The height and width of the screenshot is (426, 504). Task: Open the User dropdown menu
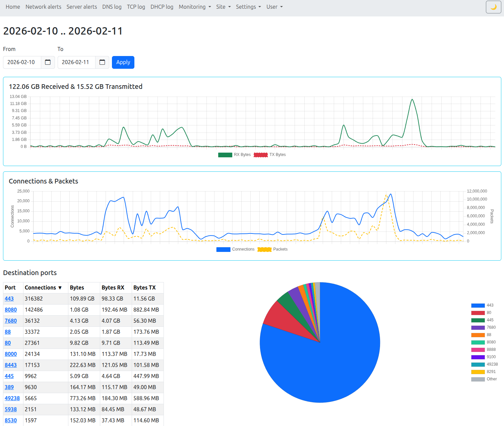(x=274, y=7)
